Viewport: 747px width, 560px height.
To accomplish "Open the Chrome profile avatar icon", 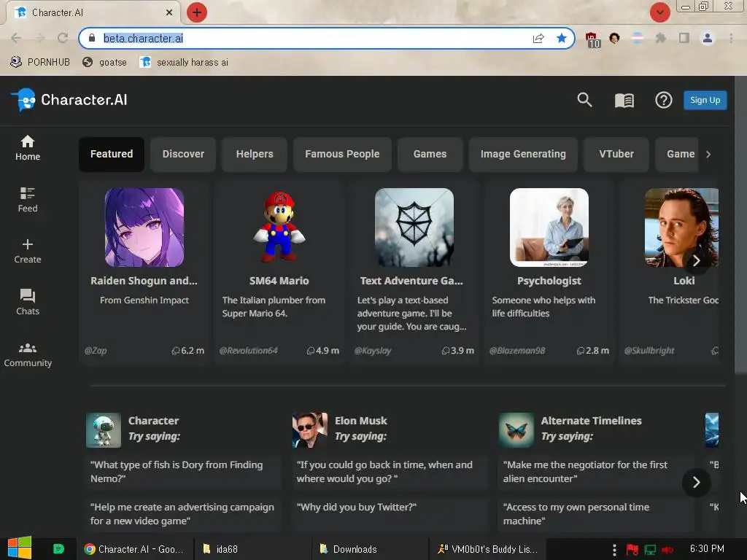I will pos(708,38).
